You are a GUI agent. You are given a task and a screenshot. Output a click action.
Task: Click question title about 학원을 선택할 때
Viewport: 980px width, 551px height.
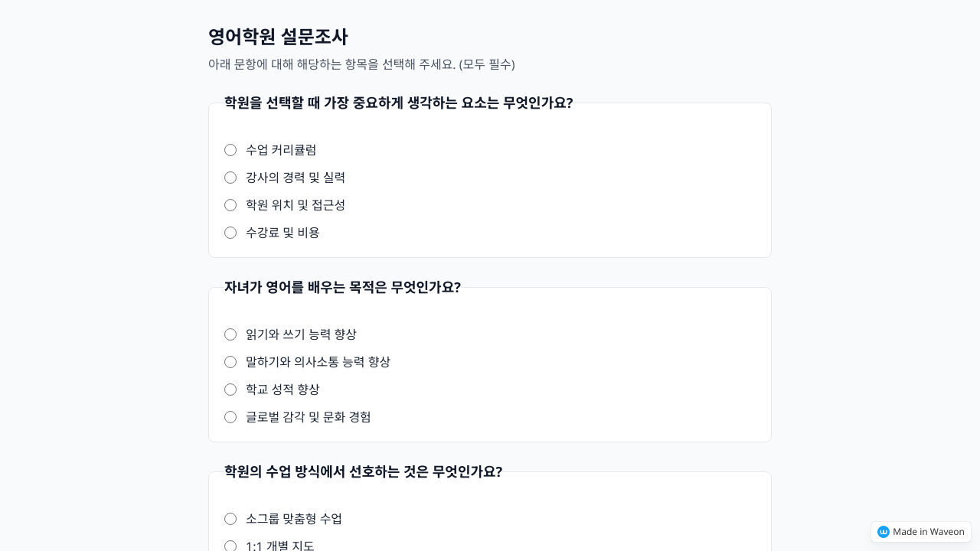tap(398, 103)
